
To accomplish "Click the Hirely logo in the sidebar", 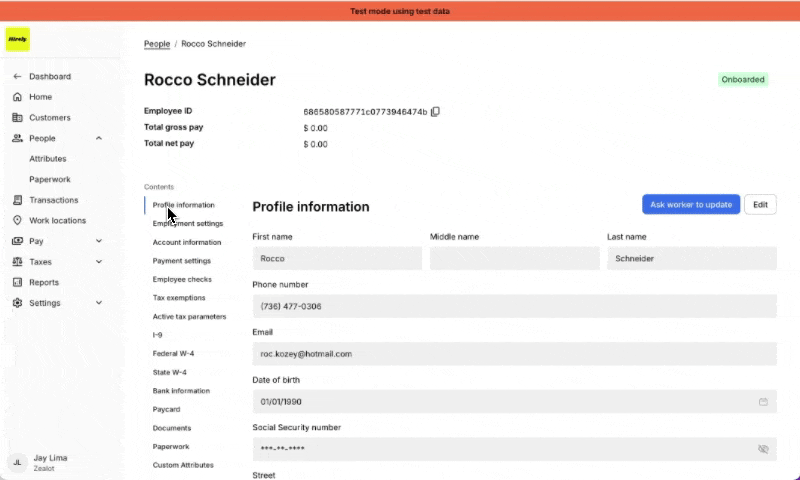I will (x=18, y=39).
